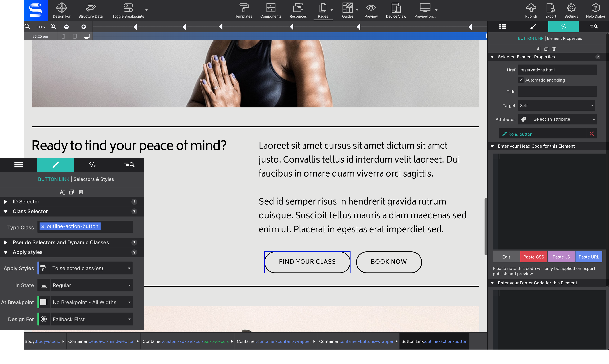The height and width of the screenshot is (364, 609).
Task: Select the BOOK NOW button on canvas
Action: [389, 262]
